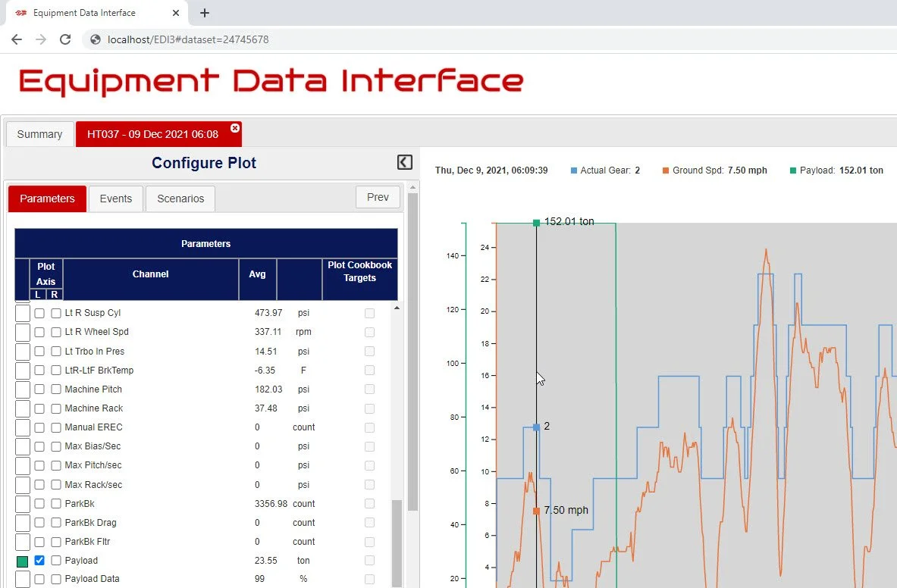Check left axis for Lt R Susp Cyl
The height and width of the screenshot is (588, 897).
point(39,313)
